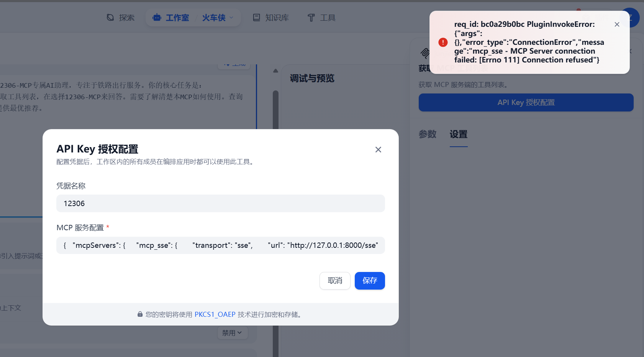The height and width of the screenshot is (357, 644).
Task: Click the 工具 hammer icon
Action: [311, 18]
